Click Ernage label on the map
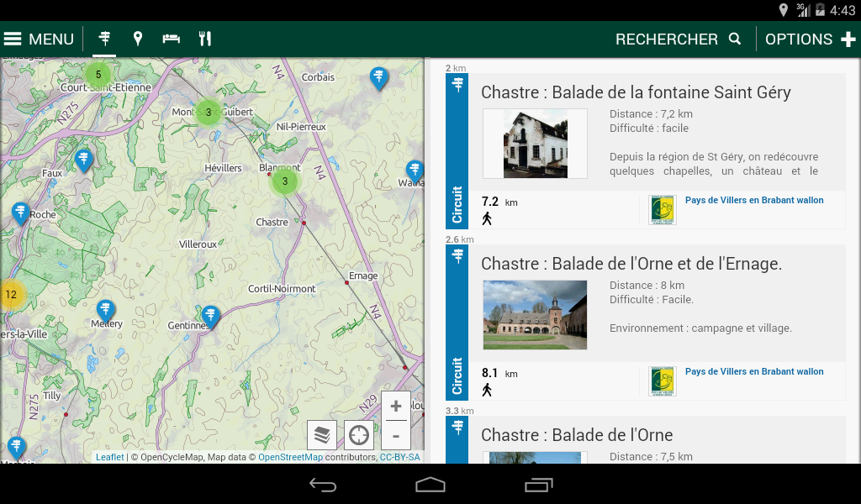The width and height of the screenshot is (861, 504). click(363, 276)
